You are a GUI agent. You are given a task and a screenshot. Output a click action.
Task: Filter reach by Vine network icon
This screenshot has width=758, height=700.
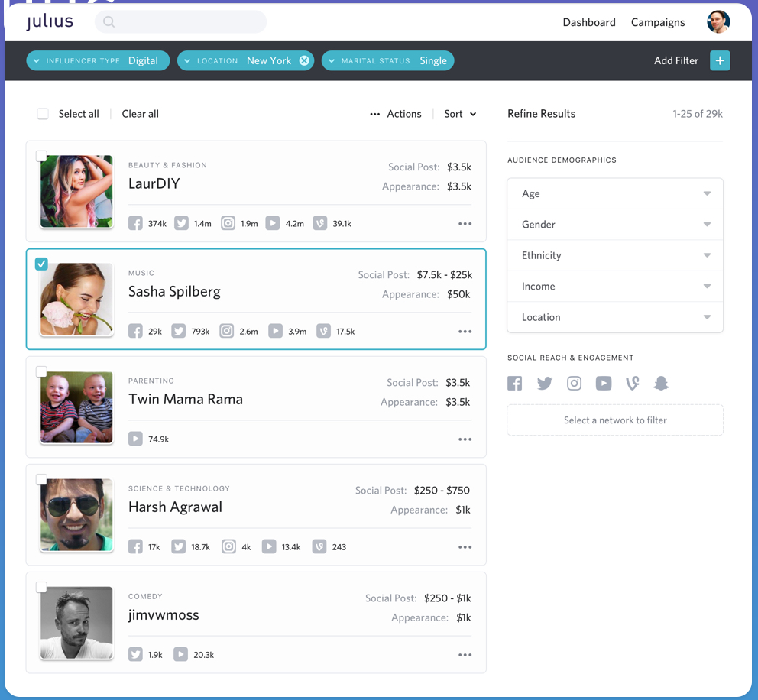tap(633, 384)
